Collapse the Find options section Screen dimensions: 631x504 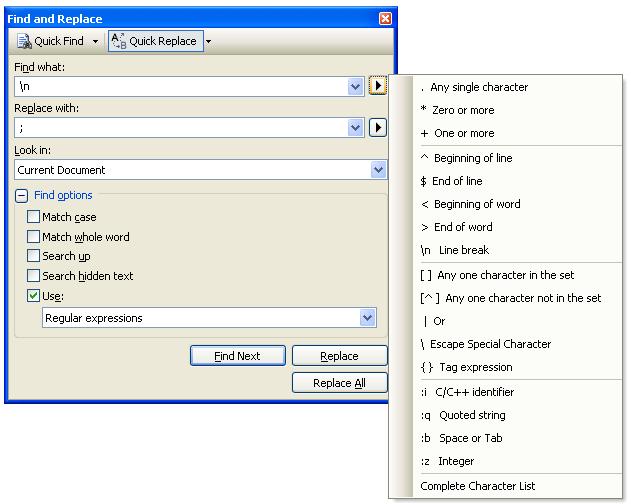point(21,196)
